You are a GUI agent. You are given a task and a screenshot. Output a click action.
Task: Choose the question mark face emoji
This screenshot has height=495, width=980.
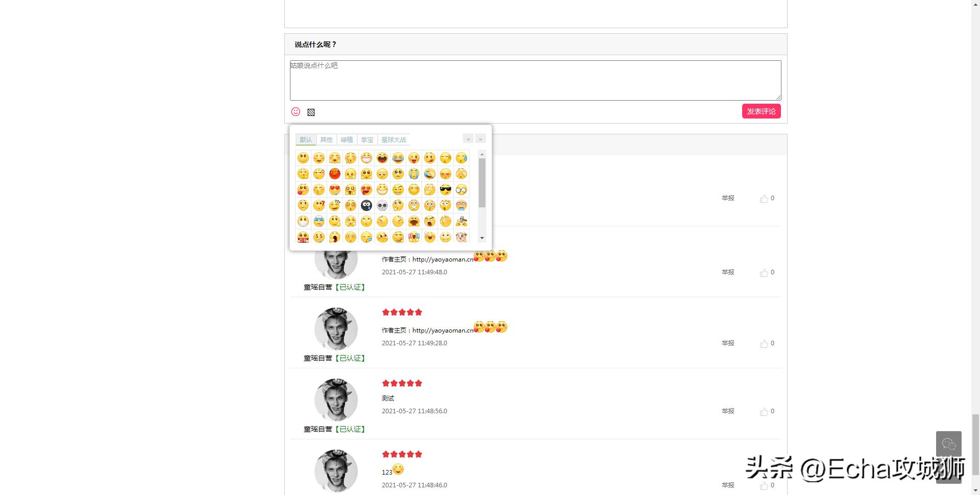tap(319, 205)
